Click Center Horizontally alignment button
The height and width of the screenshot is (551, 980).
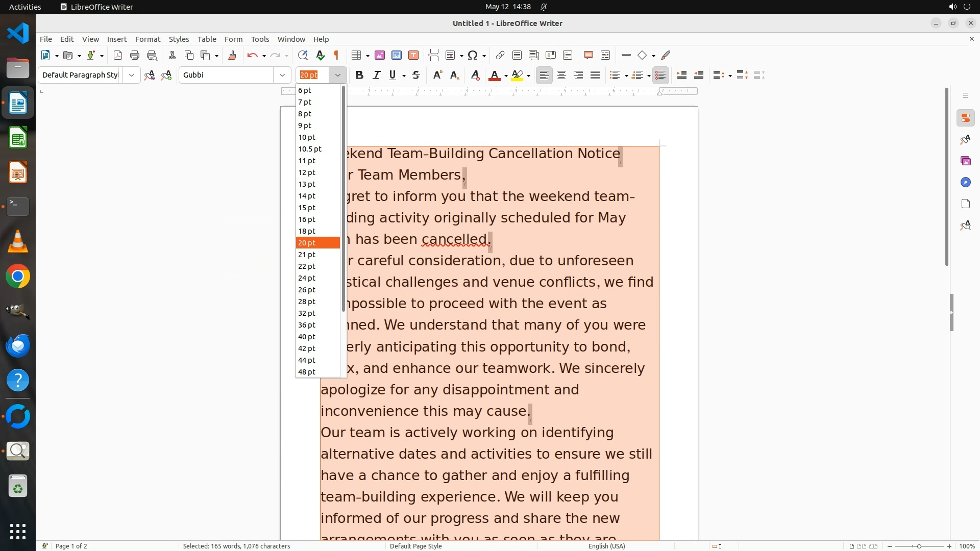pos(561,75)
